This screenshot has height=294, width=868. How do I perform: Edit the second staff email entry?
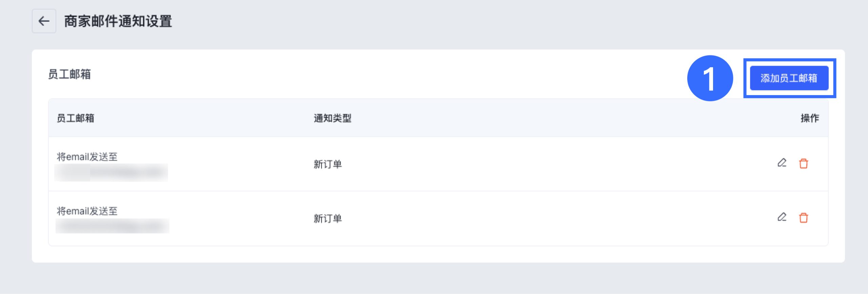(x=782, y=217)
